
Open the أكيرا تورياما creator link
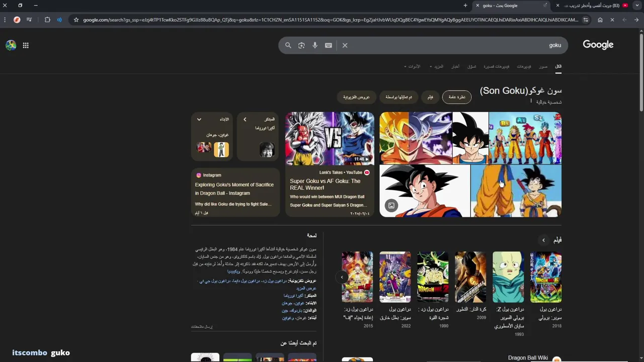click(293, 296)
